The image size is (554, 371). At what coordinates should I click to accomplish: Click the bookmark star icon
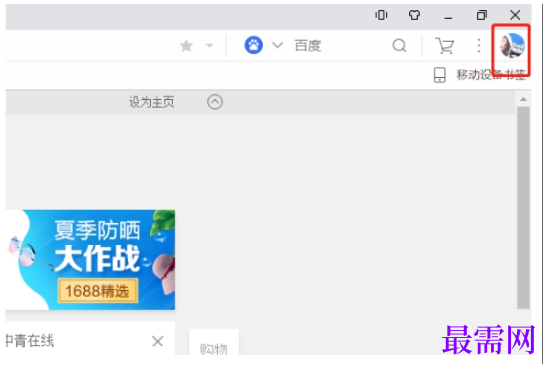point(186,46)
